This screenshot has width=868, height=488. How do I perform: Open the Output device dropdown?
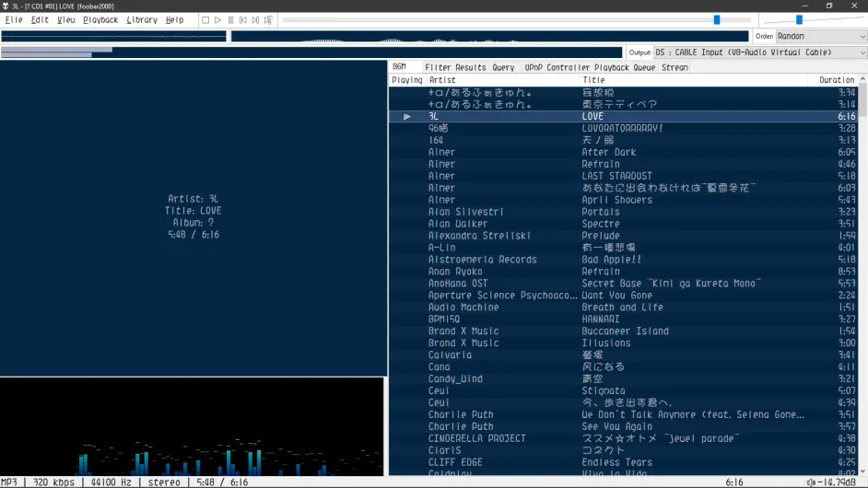[759, 52]
